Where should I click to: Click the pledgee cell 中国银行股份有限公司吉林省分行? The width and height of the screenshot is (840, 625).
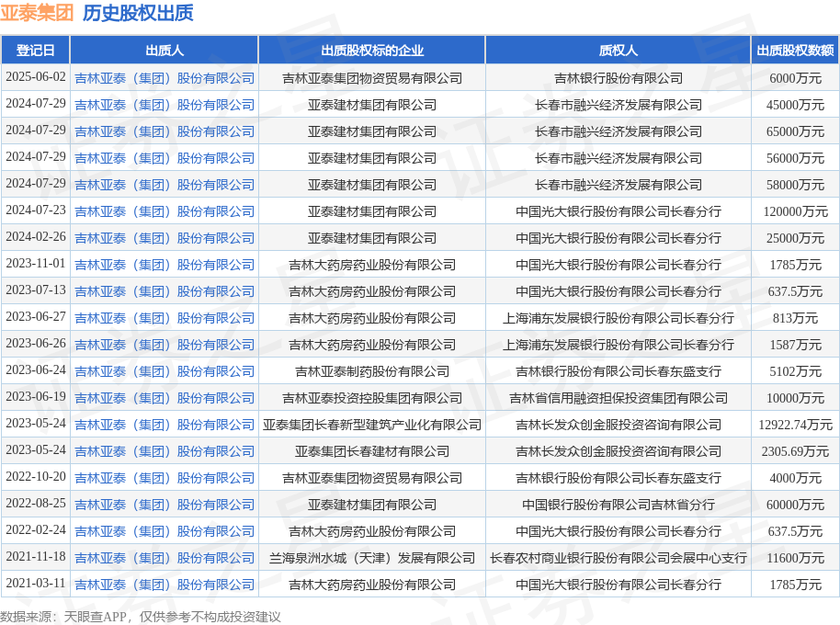[x=619, y=505]
